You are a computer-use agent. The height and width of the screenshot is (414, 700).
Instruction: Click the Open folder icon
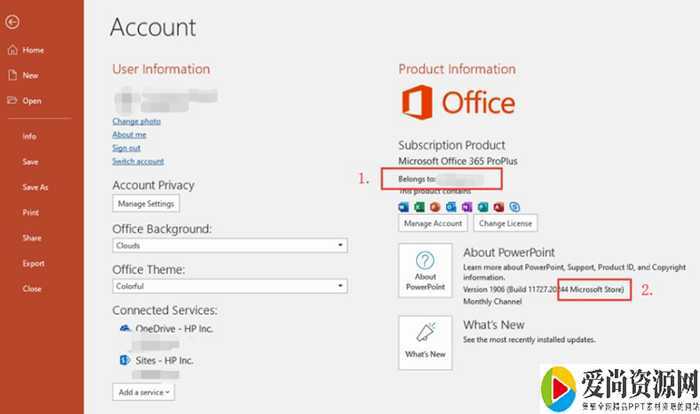(x=11, y=101)
